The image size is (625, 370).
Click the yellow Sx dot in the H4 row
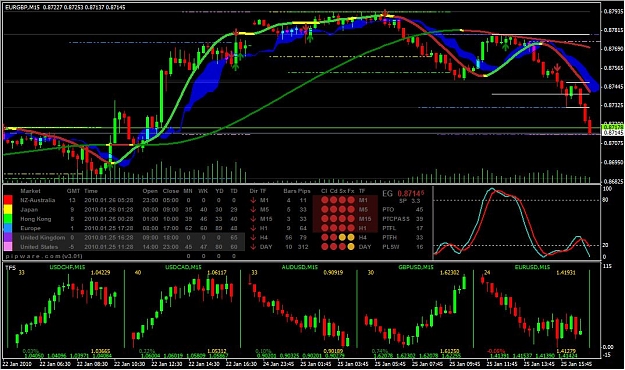point(342,237)
